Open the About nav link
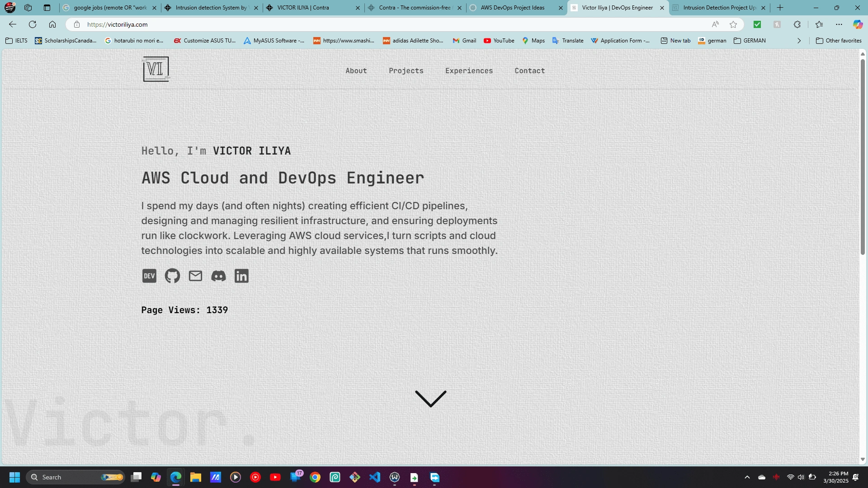This screenshot has width=868, height=488. pos(356,71)
